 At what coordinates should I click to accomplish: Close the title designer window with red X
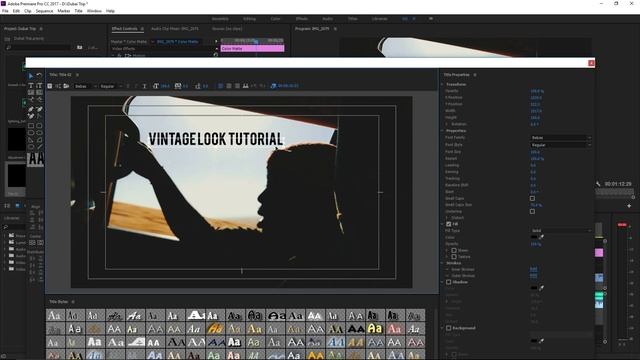591,63
